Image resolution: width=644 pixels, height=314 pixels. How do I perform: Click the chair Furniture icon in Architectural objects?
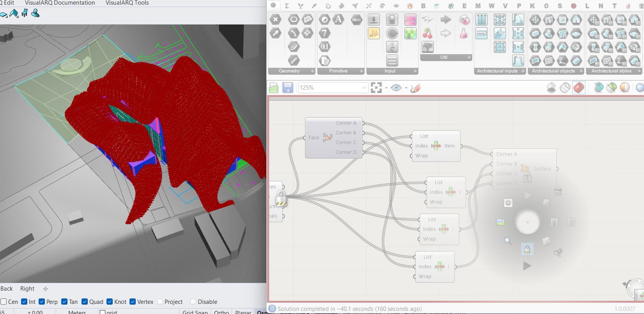pos(549,47)
